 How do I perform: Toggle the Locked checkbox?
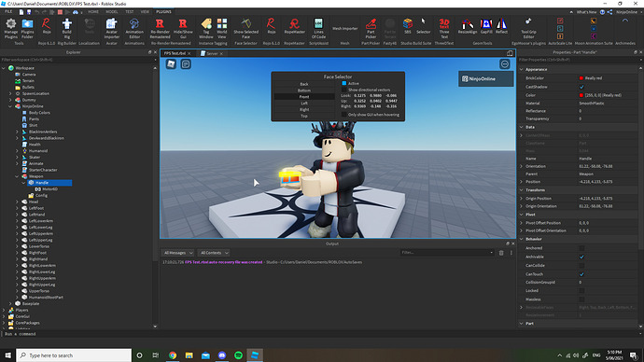click(x=581, y=291)
